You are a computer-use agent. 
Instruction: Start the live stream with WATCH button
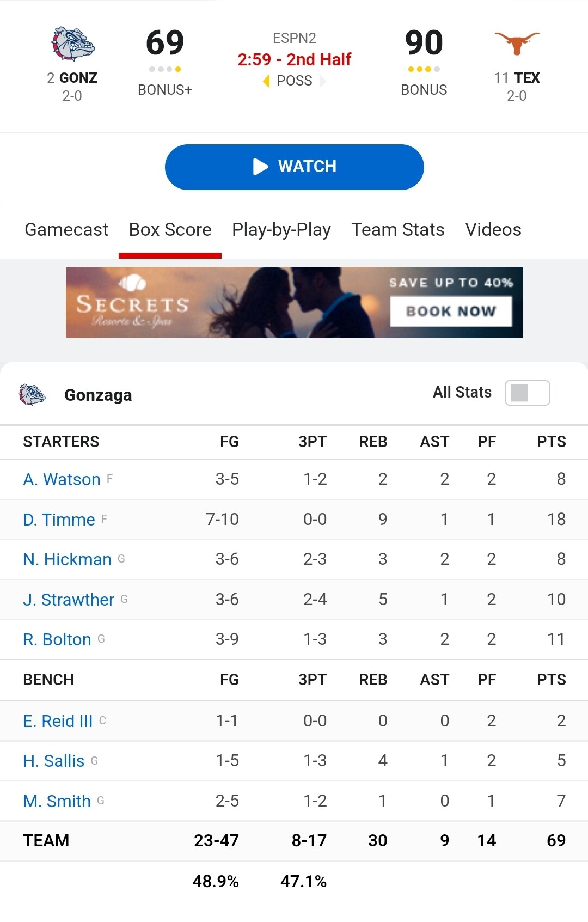[295, 167]
